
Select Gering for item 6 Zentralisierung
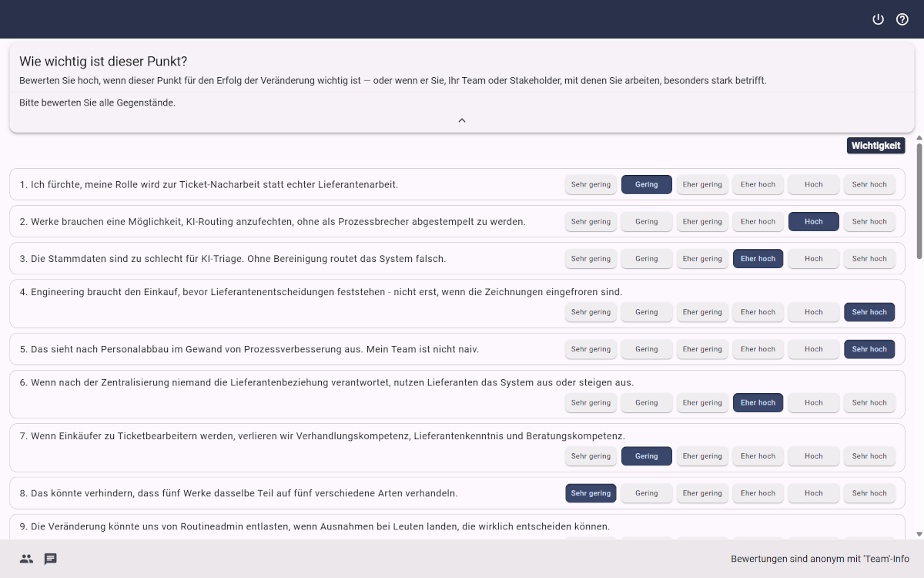[x=647, y=402]
